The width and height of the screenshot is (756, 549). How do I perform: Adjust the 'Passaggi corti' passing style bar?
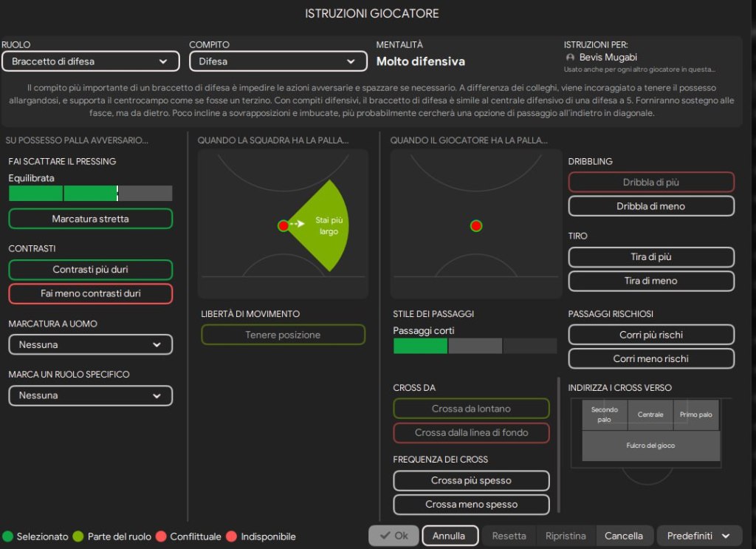click(x=475, y=346)
